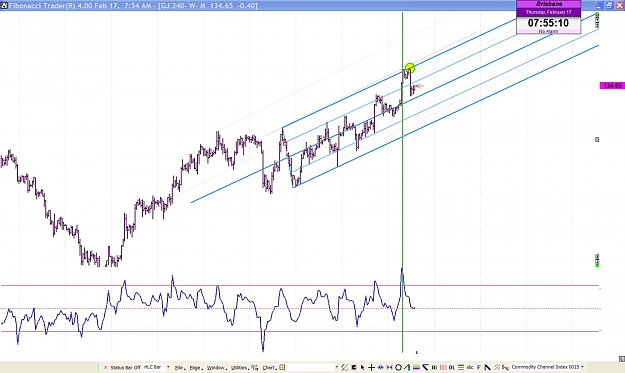This screenshot has width=625, height=373.
Task: Click the small marker on right price axis
Action: point(597,139)
